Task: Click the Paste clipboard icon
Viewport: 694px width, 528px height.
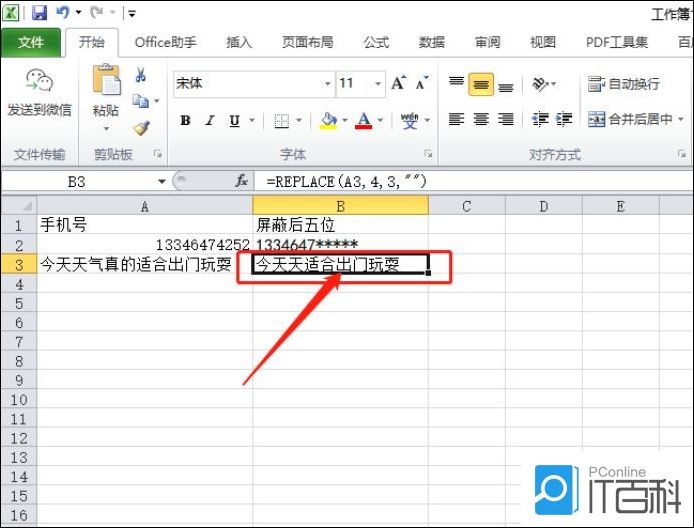Action: tap(106, 80)
